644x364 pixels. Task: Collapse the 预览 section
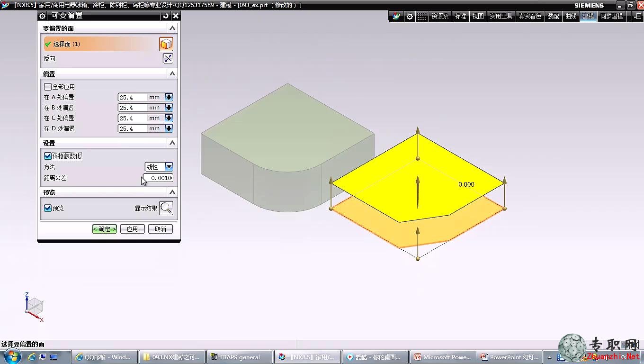[172, 192]
